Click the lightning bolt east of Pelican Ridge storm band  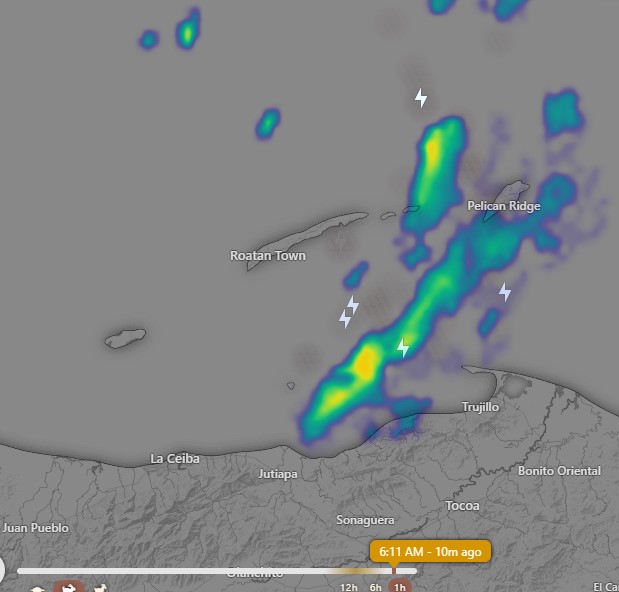[505, 292]
